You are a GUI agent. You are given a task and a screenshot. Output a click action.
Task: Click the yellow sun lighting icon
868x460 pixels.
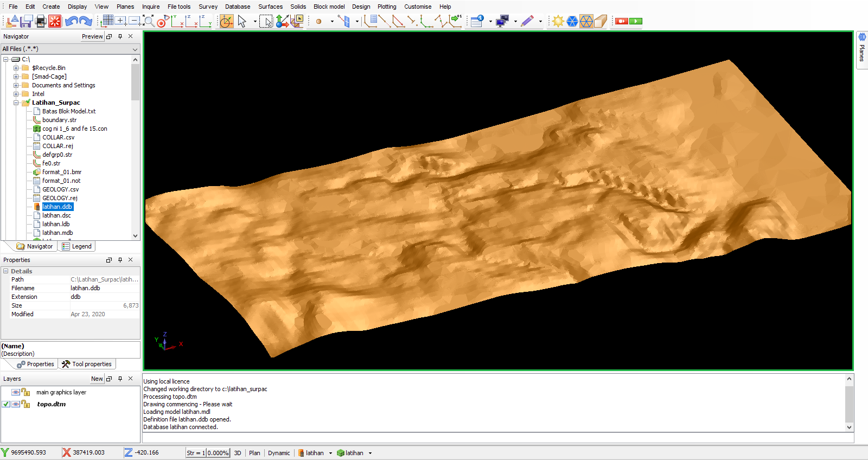[558, 21]
